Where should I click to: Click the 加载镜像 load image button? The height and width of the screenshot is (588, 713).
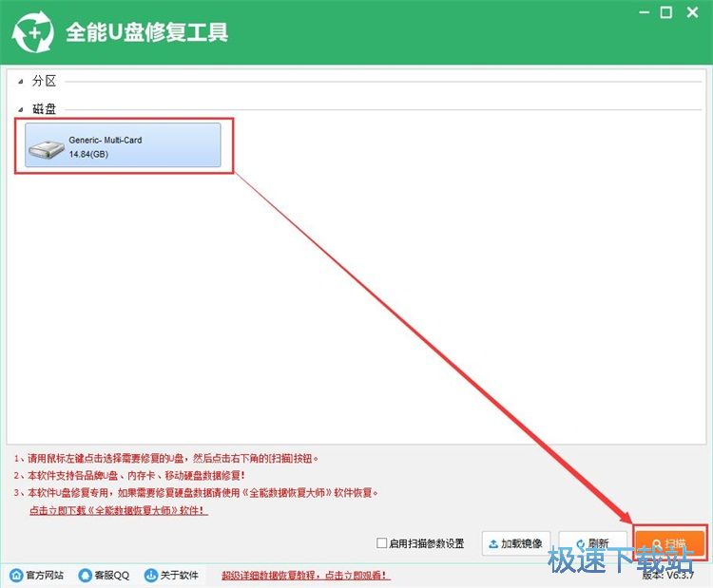[516, 543]
